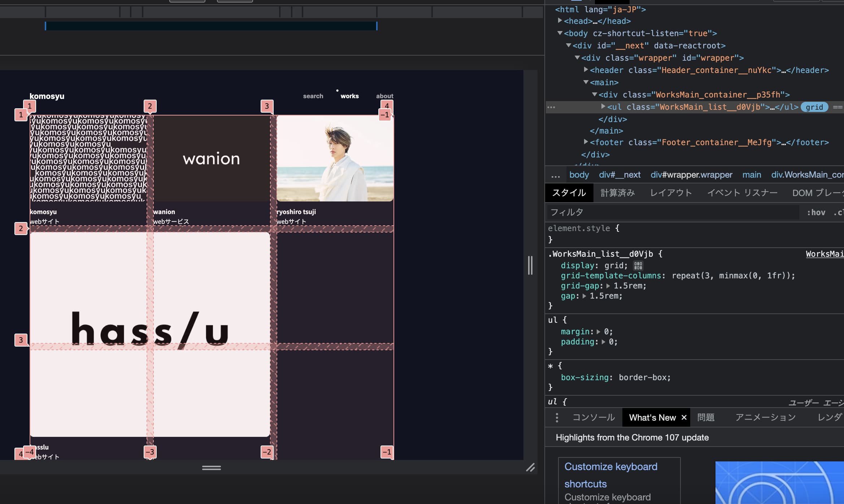Expand the ul WorksMain_list node
Viewport: 844px width, 504px height.
pyautogui.click(x=603, y=106)
